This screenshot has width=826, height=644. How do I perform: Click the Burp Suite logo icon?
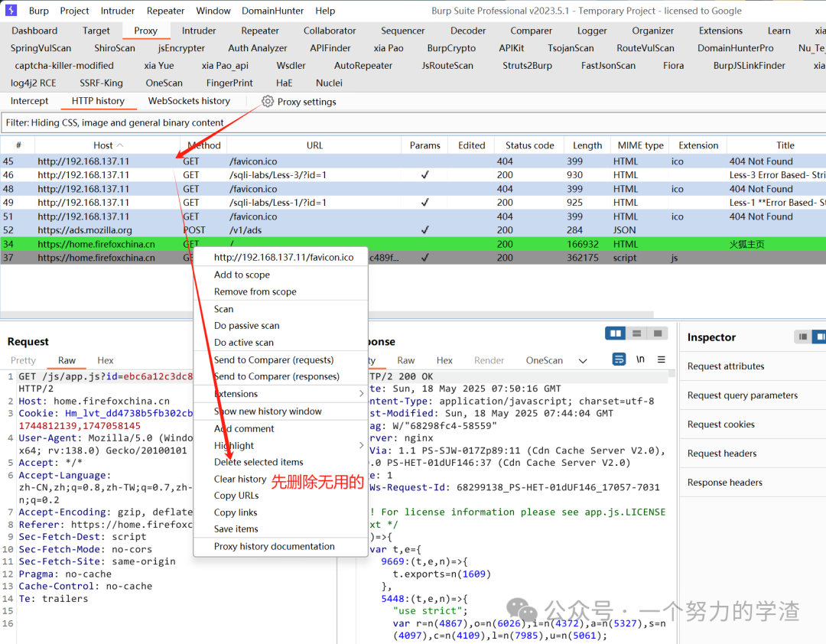[x=11, y=10]
